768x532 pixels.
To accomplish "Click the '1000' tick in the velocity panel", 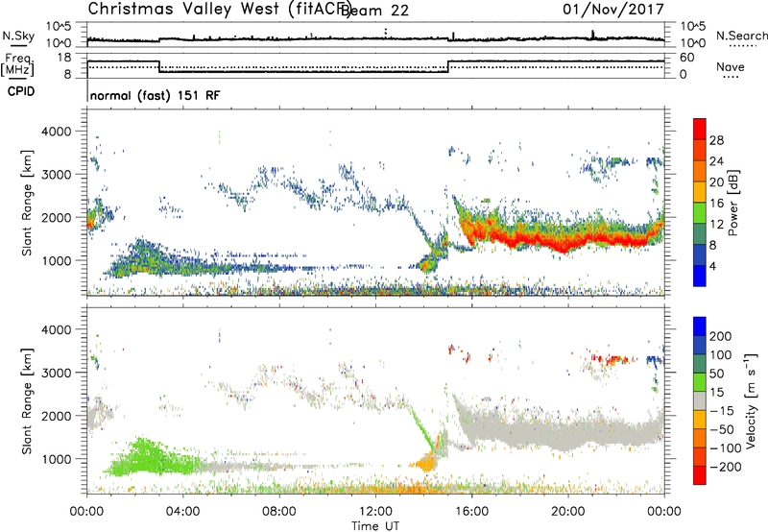I will (56, 459).
